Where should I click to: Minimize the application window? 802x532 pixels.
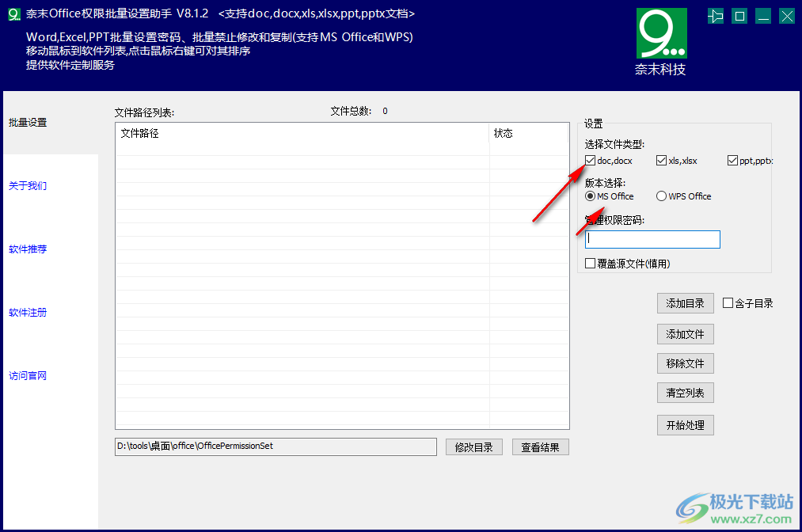click(763, 17)
